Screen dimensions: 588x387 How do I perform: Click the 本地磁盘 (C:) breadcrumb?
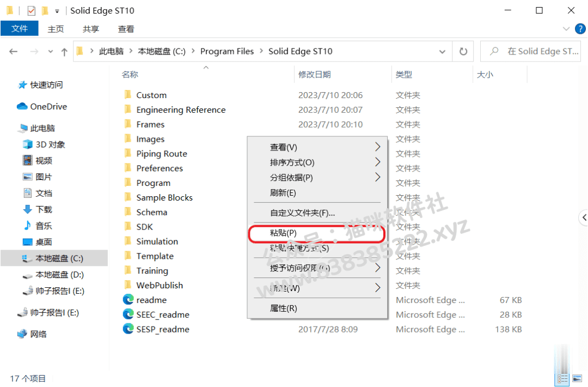pyautogui.click(x=162, y=51)
